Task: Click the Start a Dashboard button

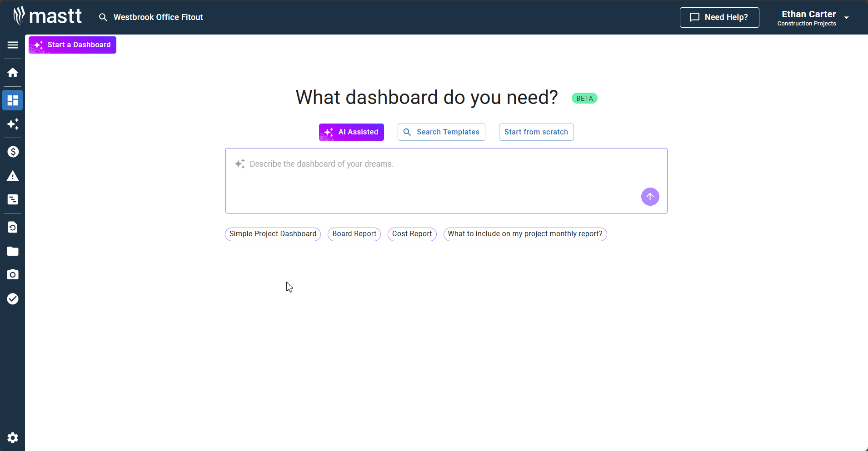Action: pos(73,45)
